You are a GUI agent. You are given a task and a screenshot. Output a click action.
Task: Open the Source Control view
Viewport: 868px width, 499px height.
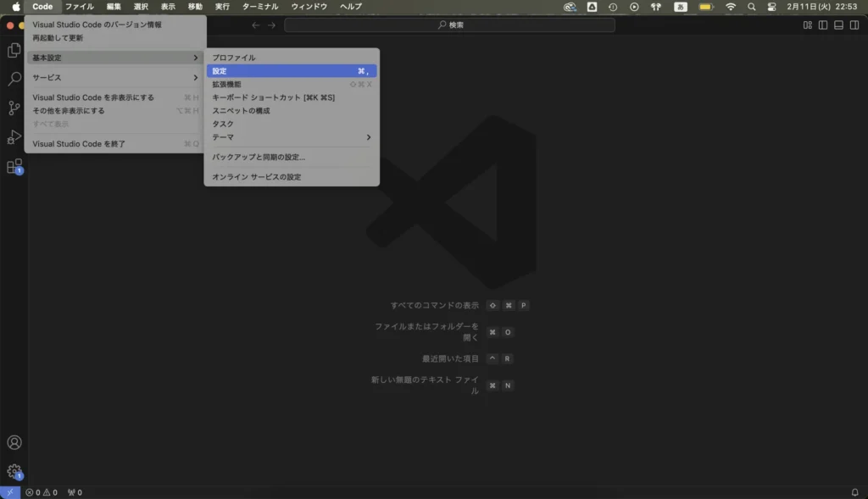click(12, 108)
